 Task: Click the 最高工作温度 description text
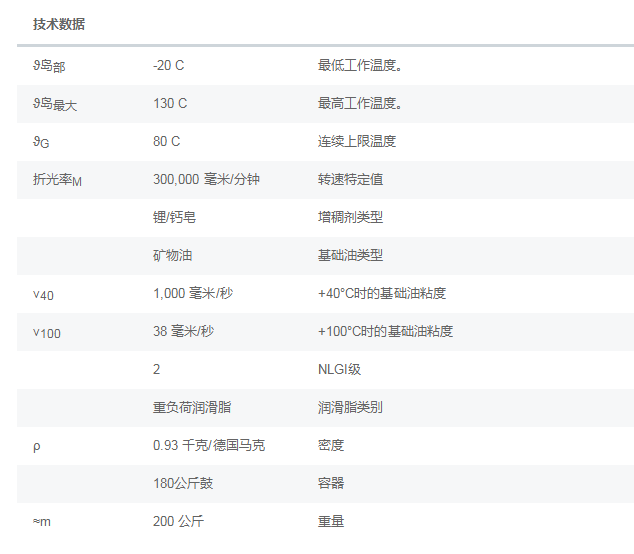click(360, 103)
